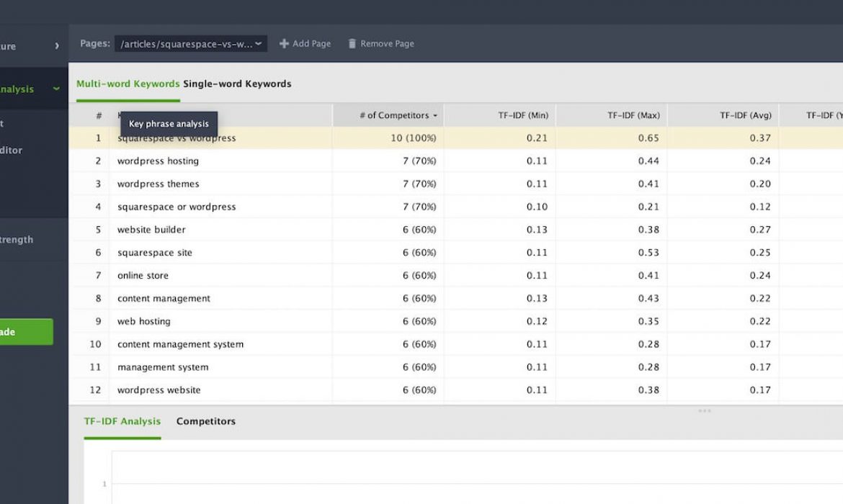This screenshot has height=504, width=843.
Task: Click the 0.10 Min value for squarespace or wordpress
Action: tap(537, 207)
